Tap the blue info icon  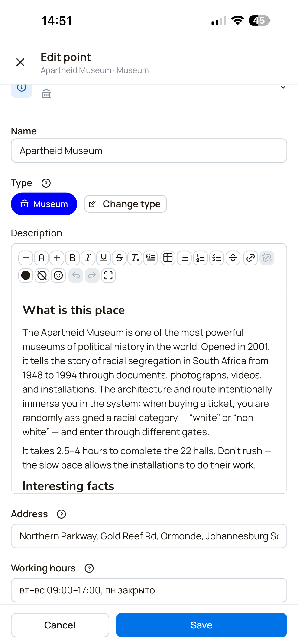coord(22,90)
